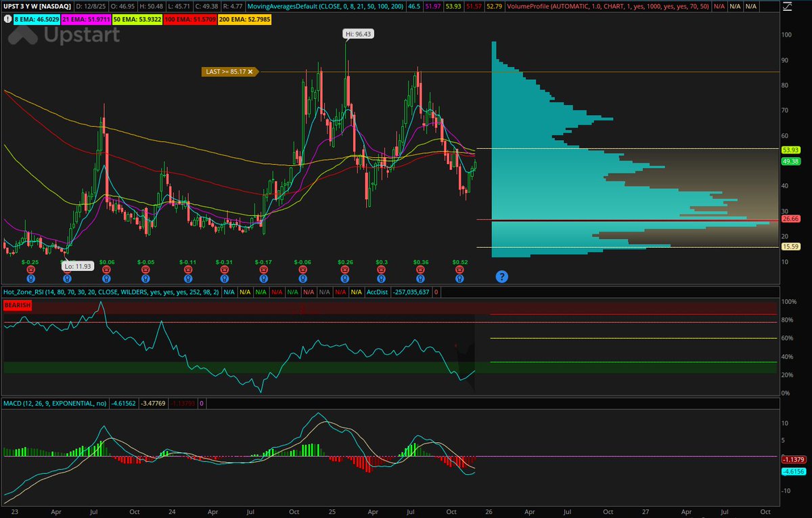Click the $0.52 earnings estimate text

(x=460, y=261)
